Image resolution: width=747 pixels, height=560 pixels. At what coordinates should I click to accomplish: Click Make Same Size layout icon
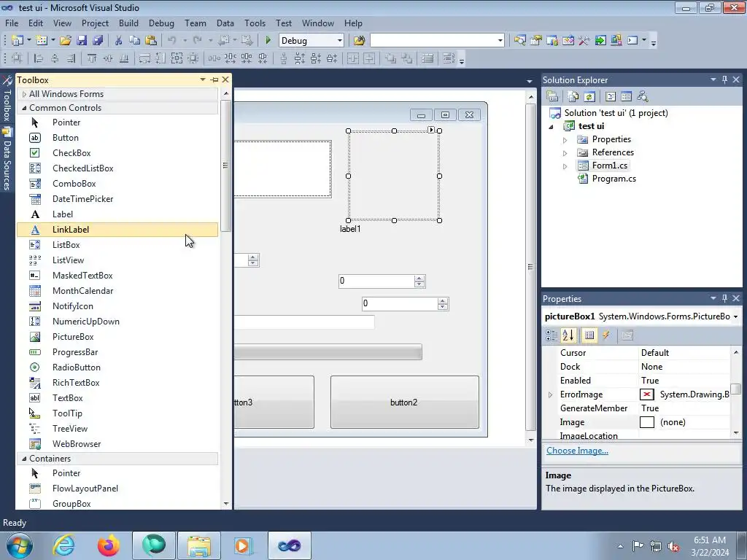point(177,58)
